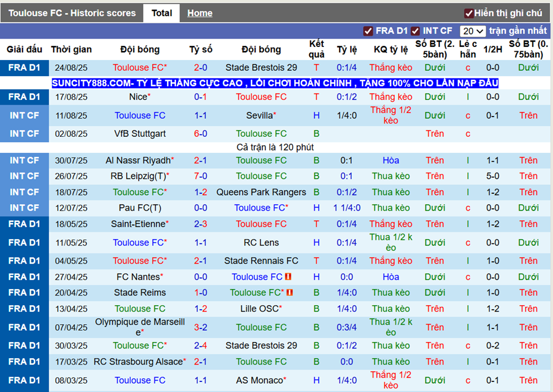Click odds 0:3/4 in Marseille row
Viewport: 553px width, 392px height.
click(347, 327)
